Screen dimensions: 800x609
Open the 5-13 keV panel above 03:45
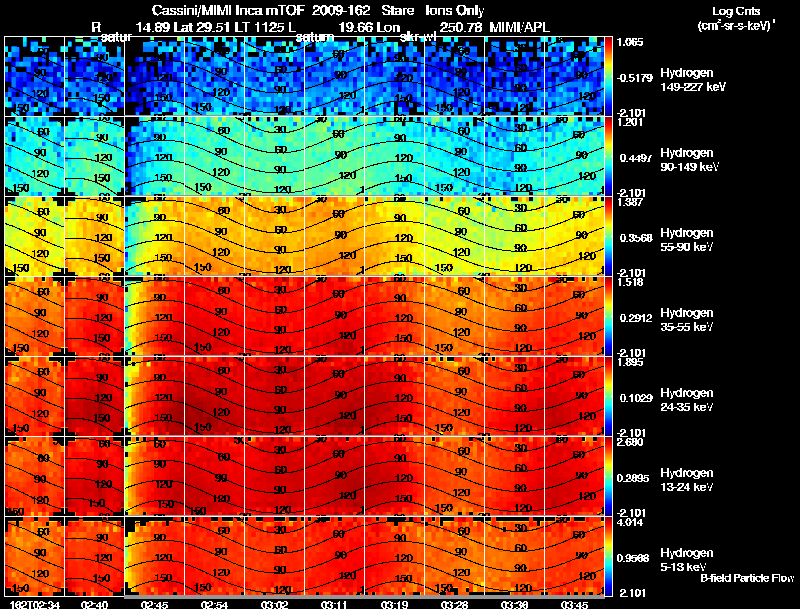(x=574, y=556)
